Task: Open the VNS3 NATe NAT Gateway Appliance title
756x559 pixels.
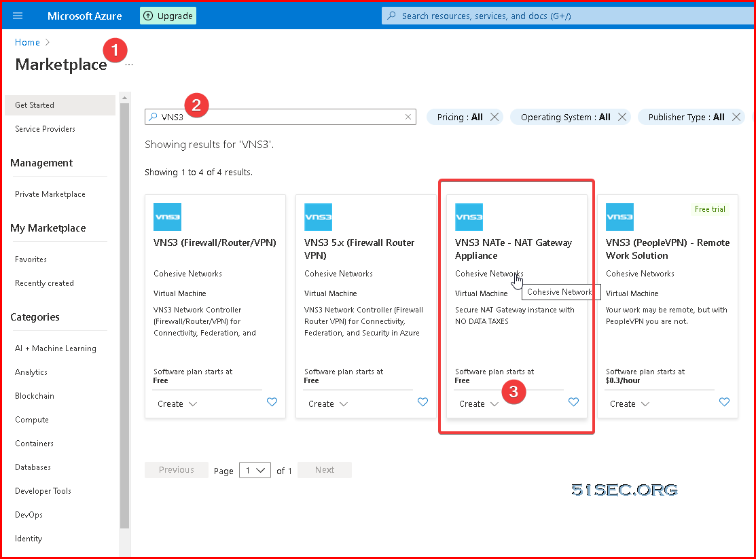Action: click(x=514, y=249)
